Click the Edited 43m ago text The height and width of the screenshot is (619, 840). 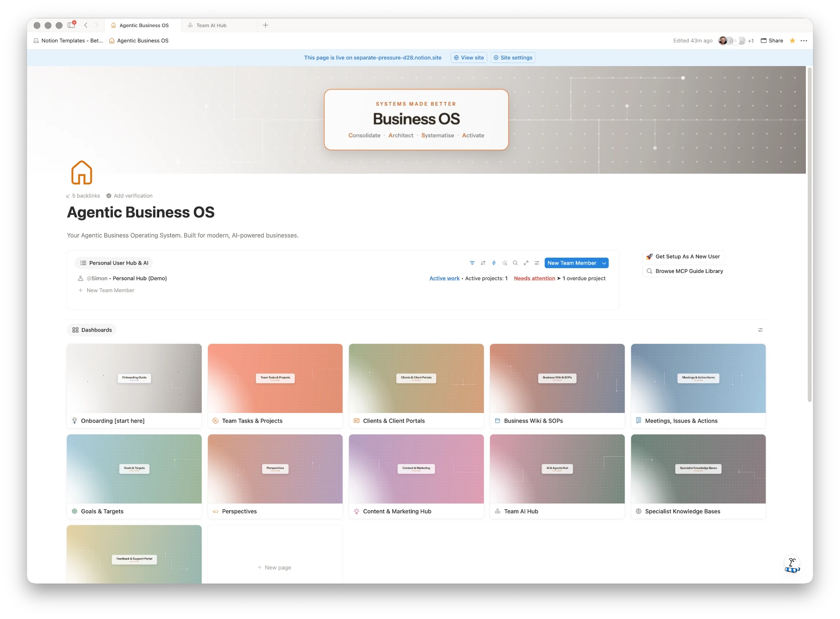click(693, 41)
